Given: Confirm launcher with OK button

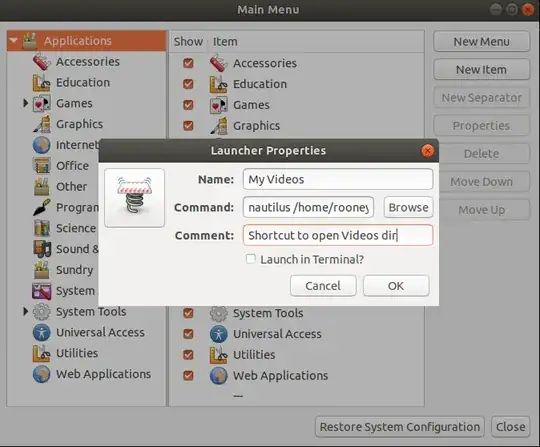Looking at the screenshot, I should pyautogui.click(x=396, y=286).
